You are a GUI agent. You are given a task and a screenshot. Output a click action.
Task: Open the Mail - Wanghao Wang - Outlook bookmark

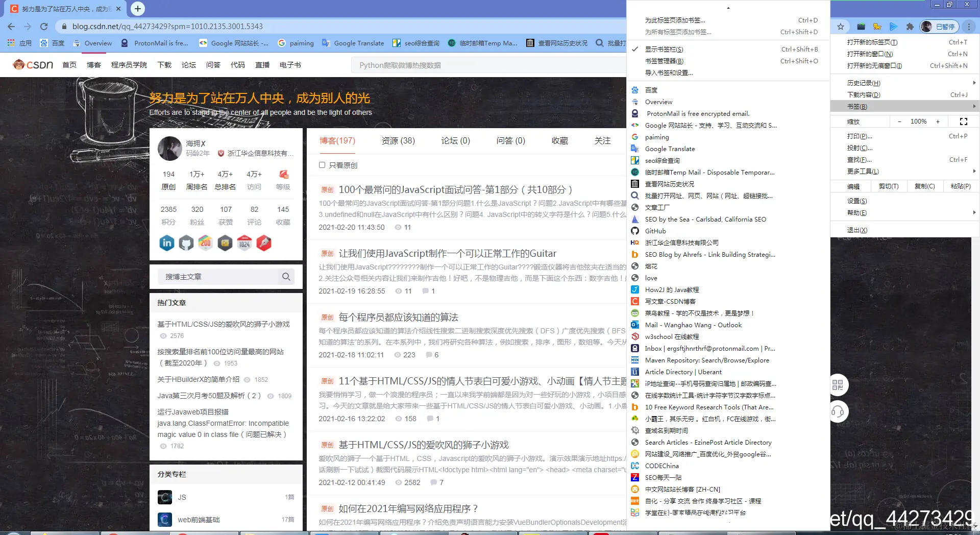point(728,325)
